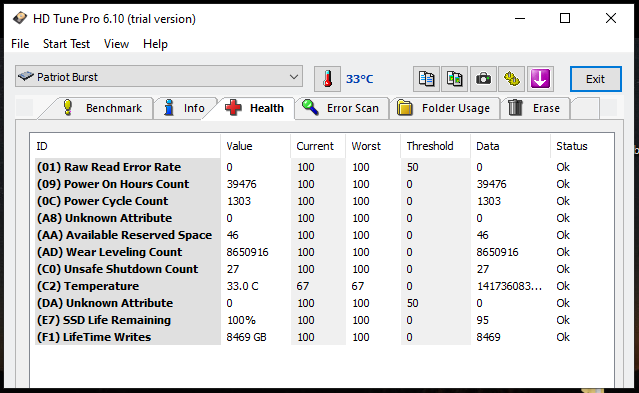
Task: Select the (AD) Wear Leveling Count row
Action: pyautogui.click(x=324, y=252)
